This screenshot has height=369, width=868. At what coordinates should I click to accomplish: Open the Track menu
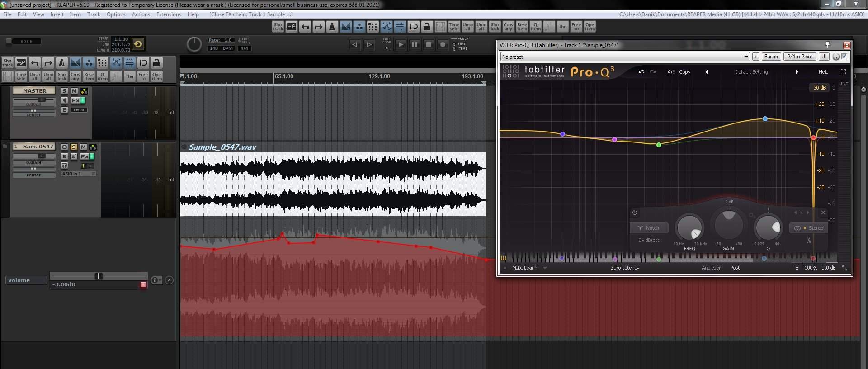tap(94, 14)
